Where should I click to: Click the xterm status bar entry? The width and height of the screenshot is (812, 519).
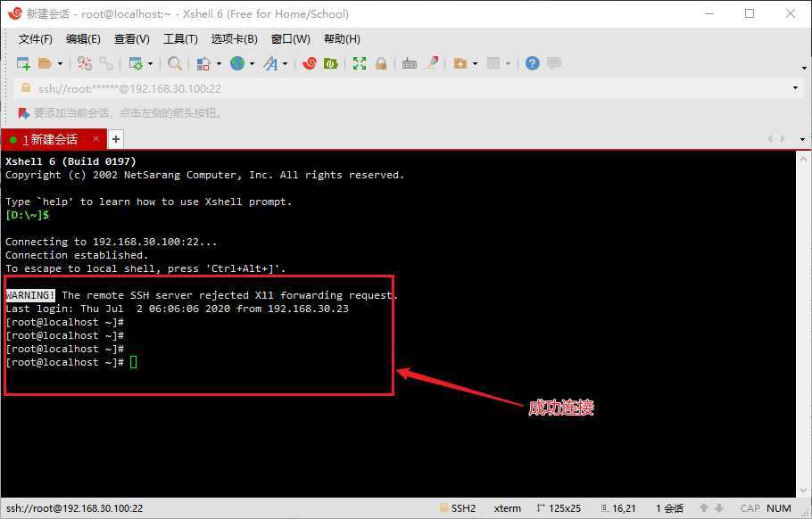tap(508, 508)
